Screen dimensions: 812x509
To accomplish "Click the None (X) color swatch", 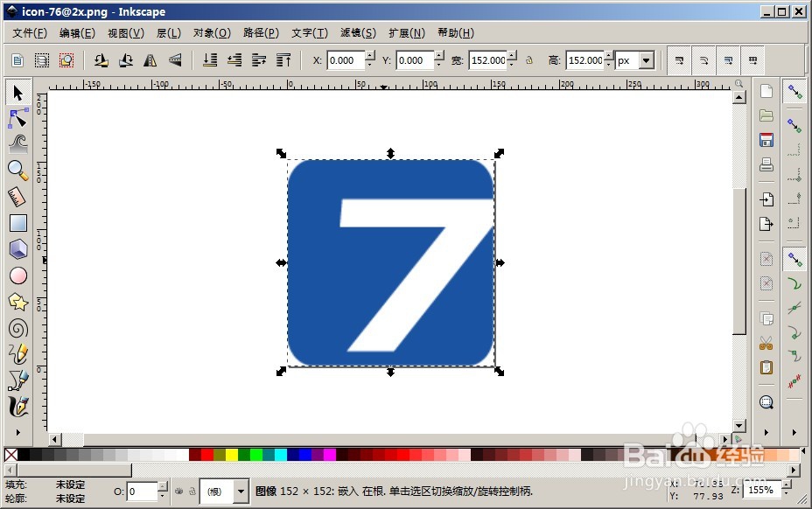I will click(x=10, y=455).
